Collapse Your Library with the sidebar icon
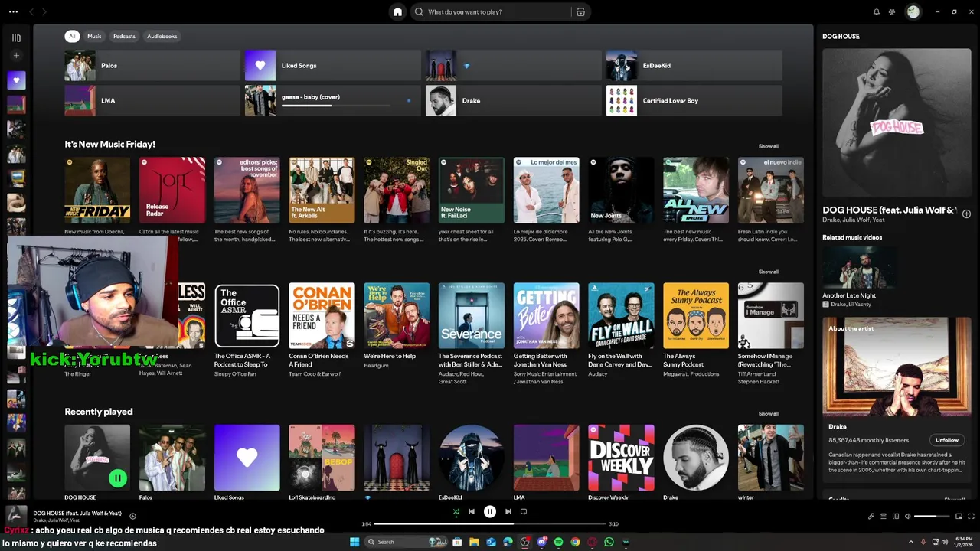 [x=16, y=37]
